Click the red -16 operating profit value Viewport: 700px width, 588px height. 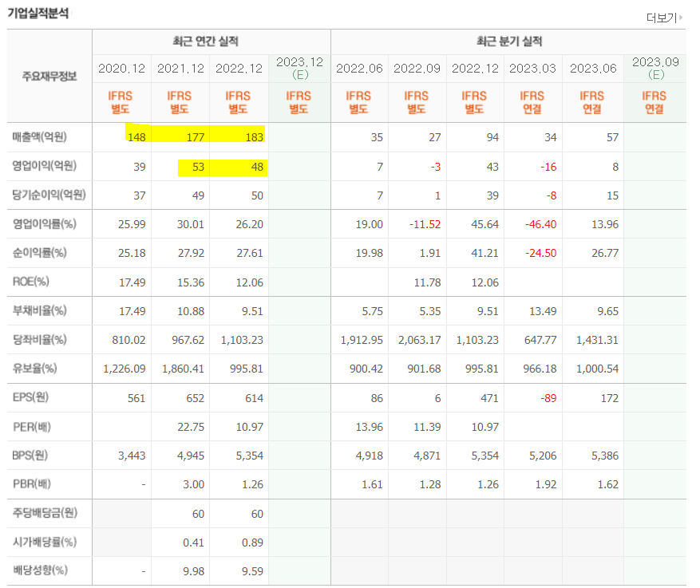click(x=548, y=167)
